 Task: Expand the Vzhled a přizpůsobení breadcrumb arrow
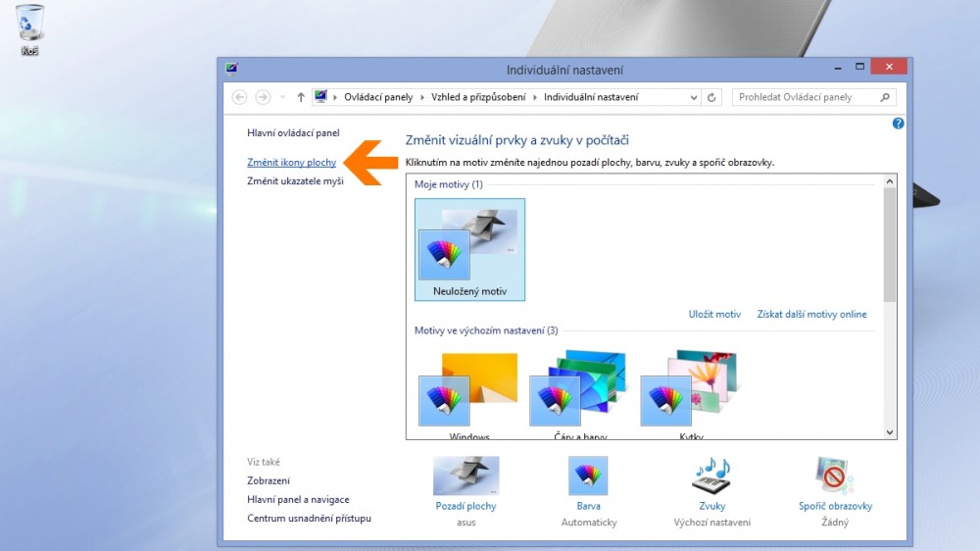(x=535, y=97)
